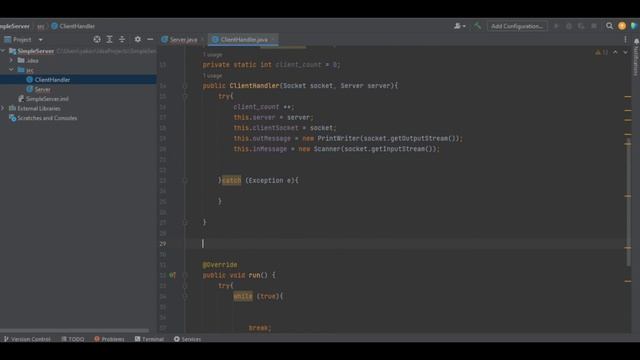This screenshot has width=640, height=360.
Task: Click the catch keyword in code
Action: coord(231,180)
